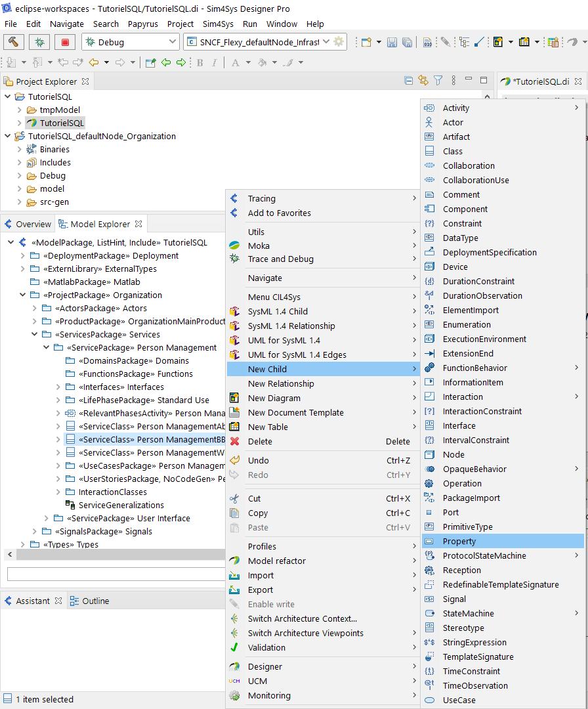Click the Operation gear icon in submenu
Viewport: 588px width, 709px height.
point(429,483)
